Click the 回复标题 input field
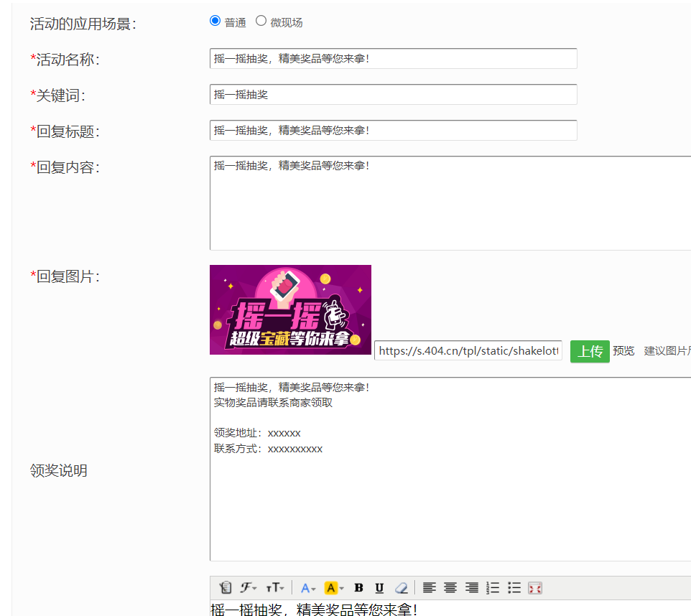This screenshot has height=616, width=691. pos(393,131)
